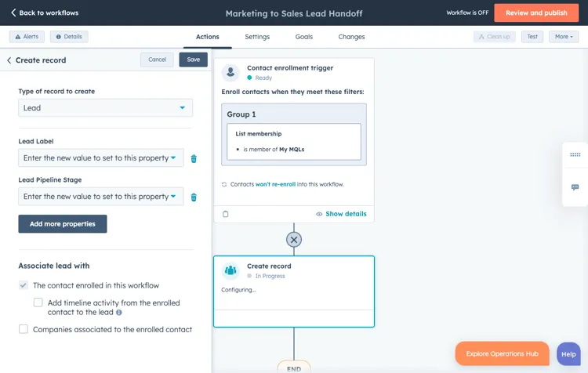Switch to the Settings tab
Screen dimensions: 588x373
tap(256, 37)
